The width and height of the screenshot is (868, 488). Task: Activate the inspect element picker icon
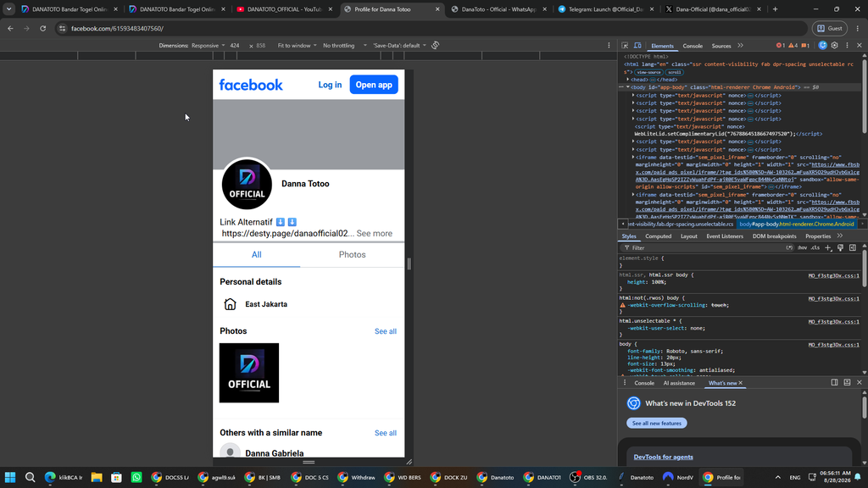point(625,46)
